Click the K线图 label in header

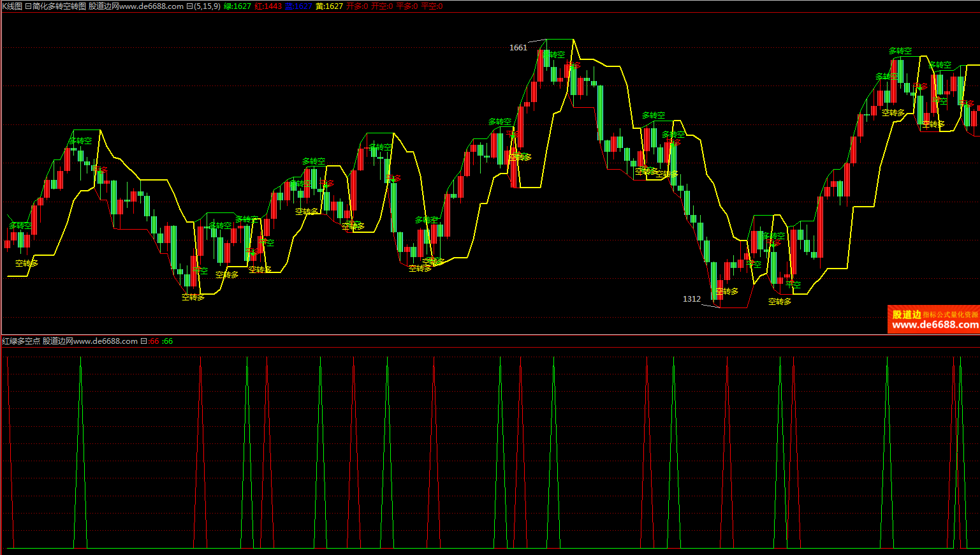12,6
